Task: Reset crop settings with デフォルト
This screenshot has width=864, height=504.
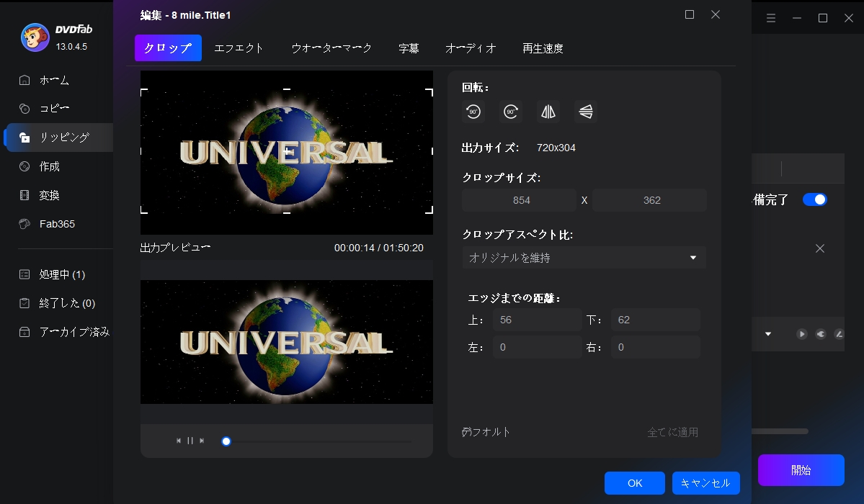Action: (486, 432)
